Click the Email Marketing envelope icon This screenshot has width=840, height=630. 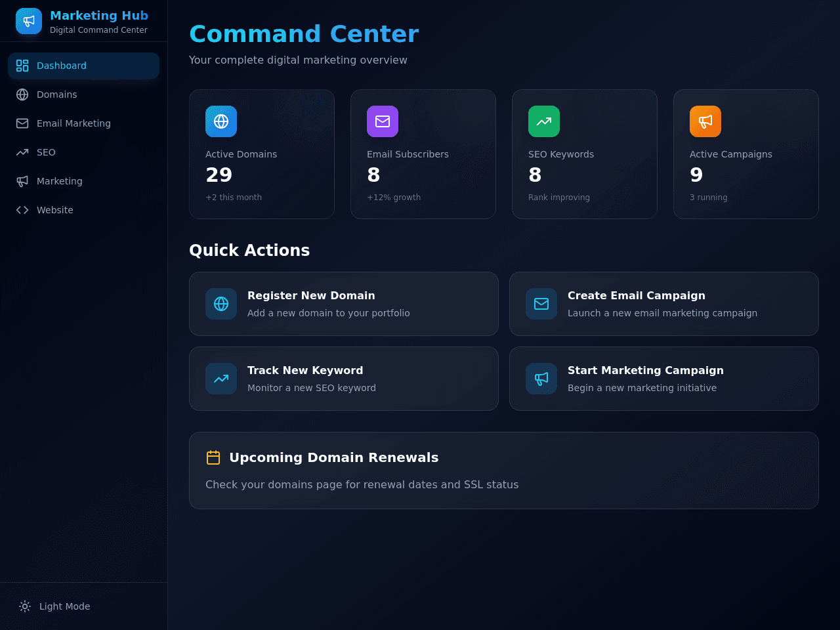coord(22,123)
